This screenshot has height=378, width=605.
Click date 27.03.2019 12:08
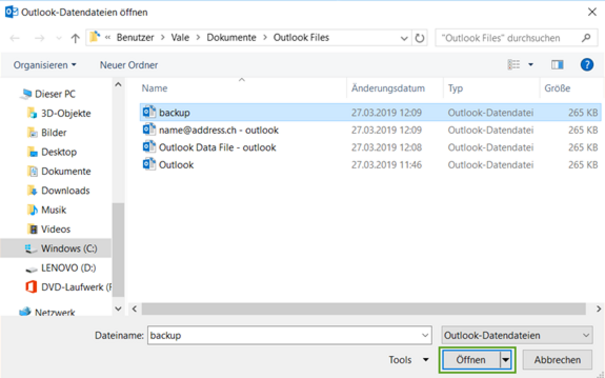(x=386, y=147)
